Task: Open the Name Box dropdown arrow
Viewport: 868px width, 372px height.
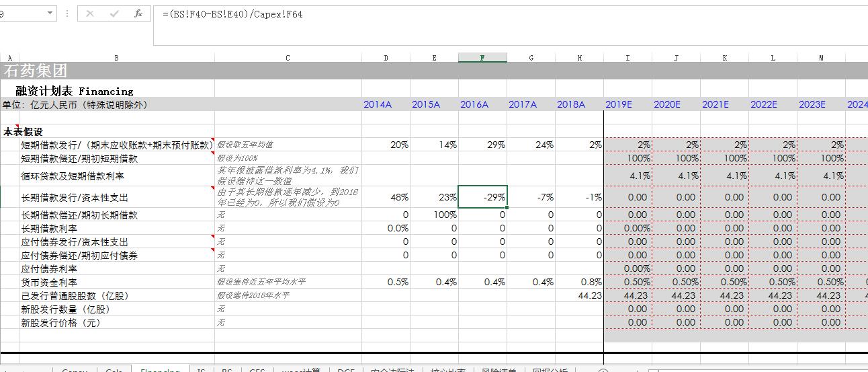Action: click(x=50, y=13)
